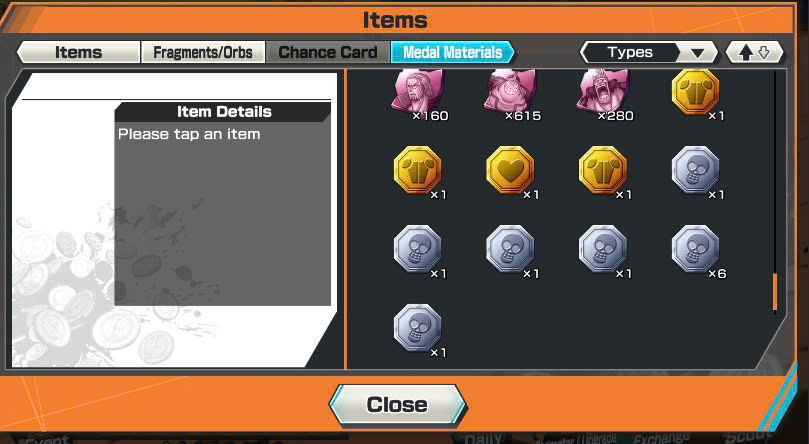Tap the first skull medal in third row
The width and height of the screenshot is (809, 444).
click(417, 249)
